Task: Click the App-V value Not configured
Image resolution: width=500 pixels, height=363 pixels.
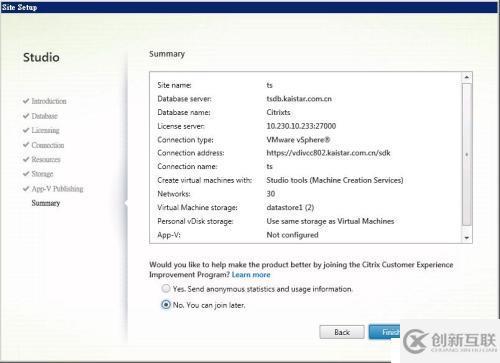Action: pyautogui.click(x=292, y=235)
